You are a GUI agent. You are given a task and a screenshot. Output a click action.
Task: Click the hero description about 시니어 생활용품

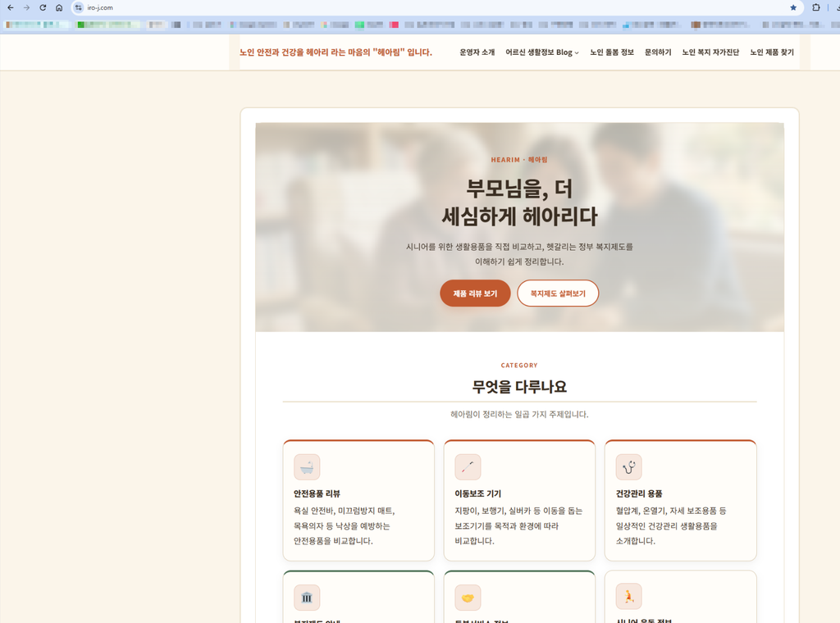pos(519,254)
